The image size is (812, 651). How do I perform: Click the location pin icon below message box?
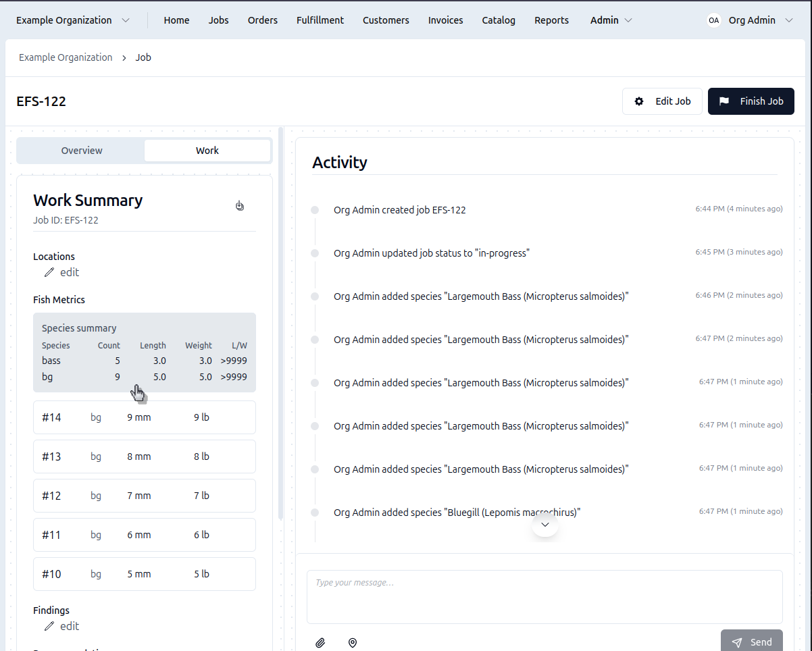[x=352, y=643]
